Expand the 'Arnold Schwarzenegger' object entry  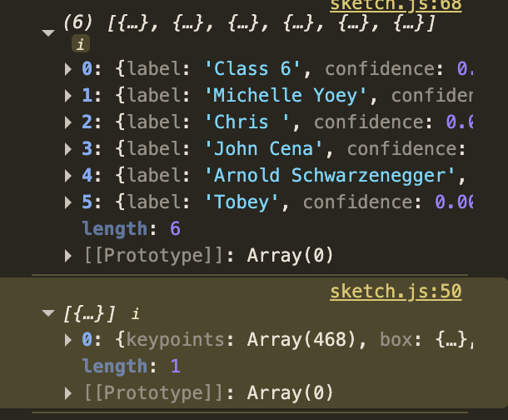(69, 176)
